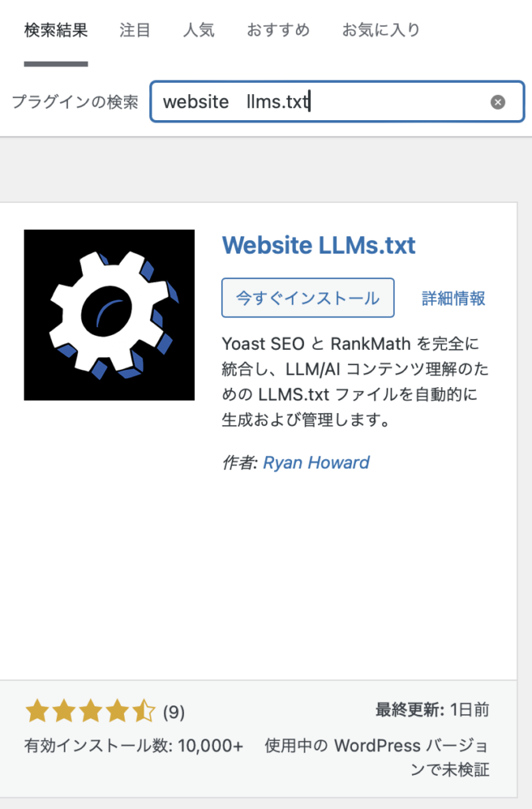This screenshot has width=532, height=809.
Task: Install plugin with 今すぐインストール button
Action: click(x=308, y=298)
